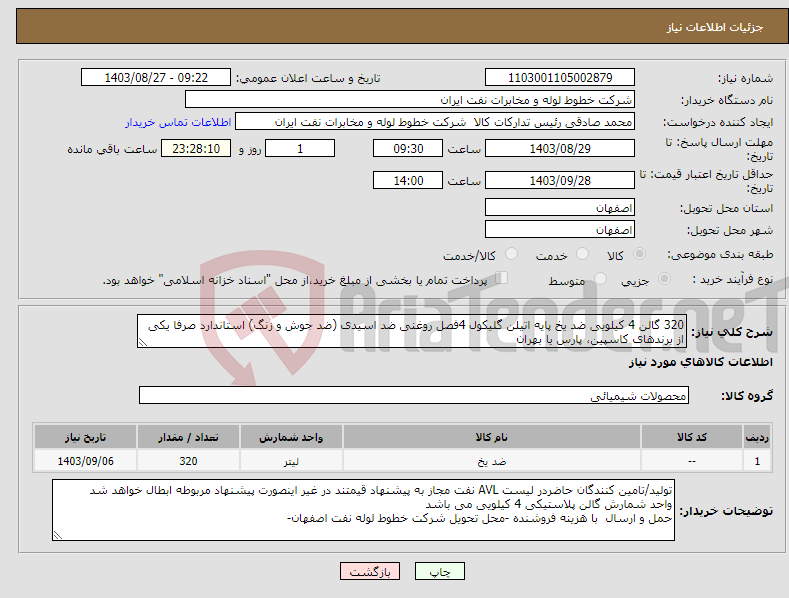The height and width of the screenshot is (598, 789).
Task: Click the چاپ print button
Action: (x=440, y=571)
